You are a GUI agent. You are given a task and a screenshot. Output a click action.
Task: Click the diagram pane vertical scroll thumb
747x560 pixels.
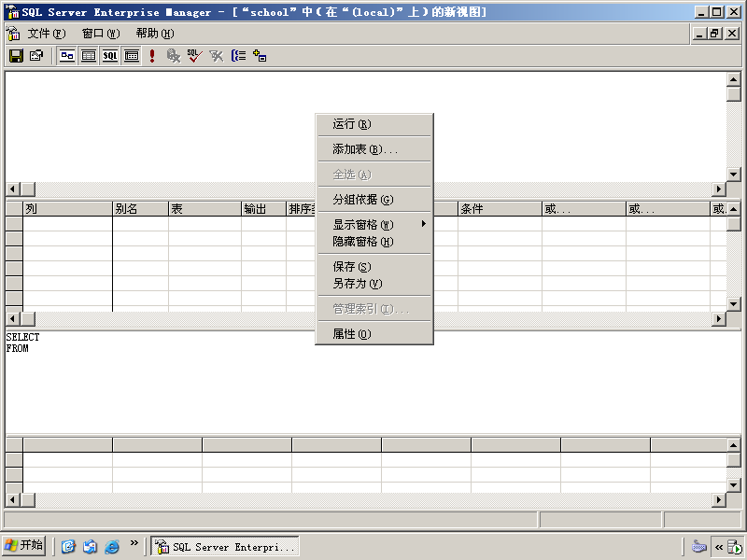tap(734, 94)
